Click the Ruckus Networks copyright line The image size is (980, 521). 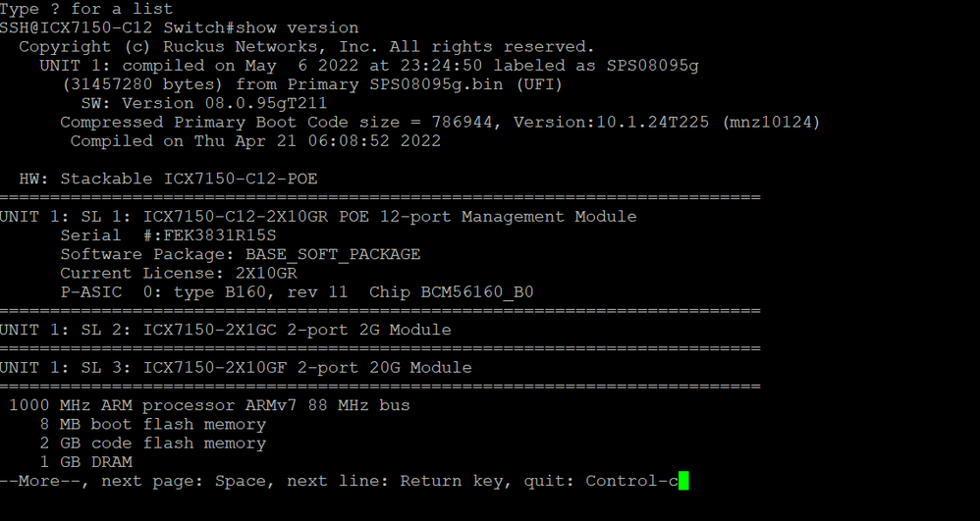point(306,47)
